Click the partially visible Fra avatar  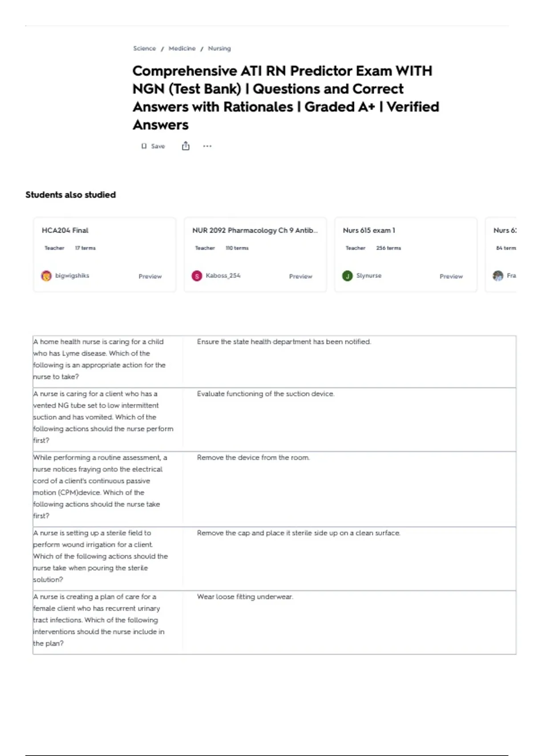[498, 276]
